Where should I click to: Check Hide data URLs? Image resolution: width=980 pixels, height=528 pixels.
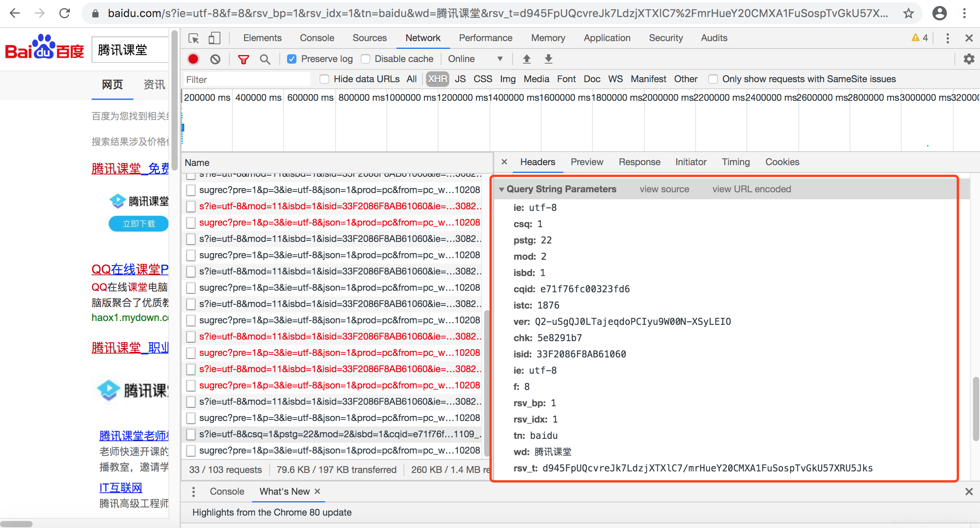click(324, 79)
